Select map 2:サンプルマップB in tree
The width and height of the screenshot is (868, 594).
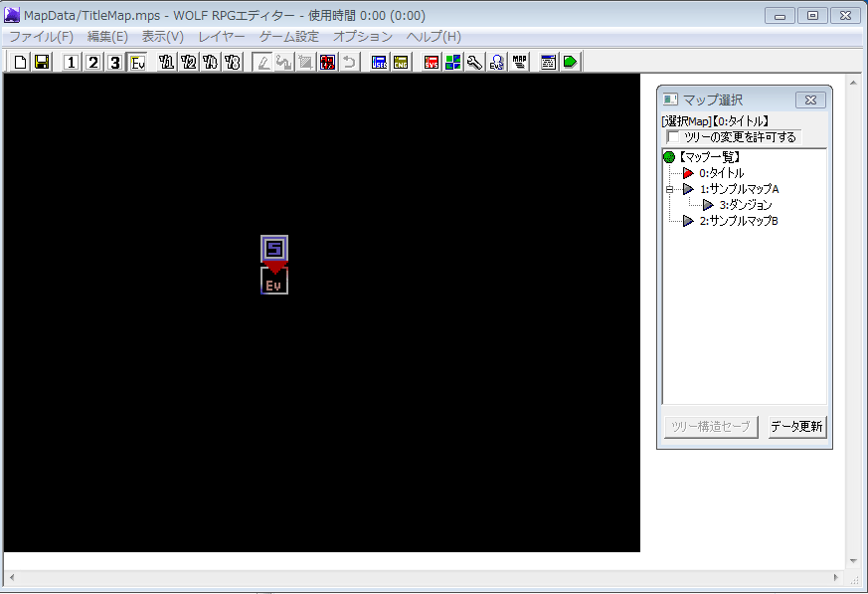(739, 221)
